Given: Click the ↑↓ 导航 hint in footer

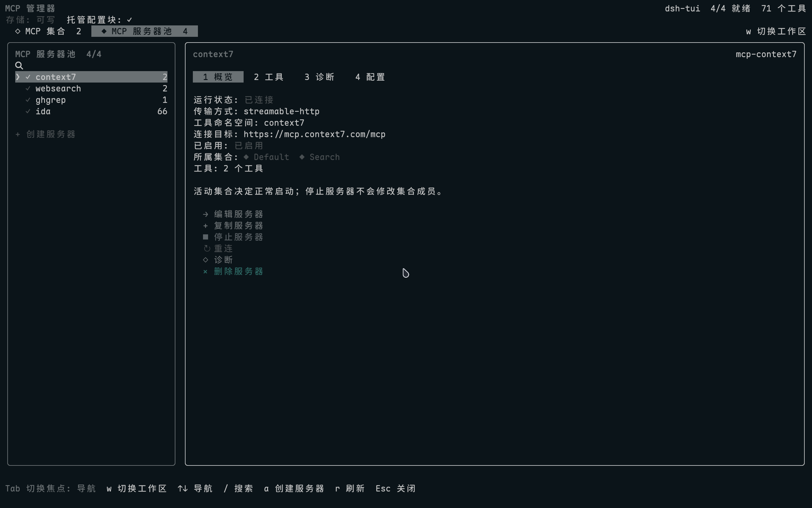Looking at the screenshot, I should coord(195,489).
